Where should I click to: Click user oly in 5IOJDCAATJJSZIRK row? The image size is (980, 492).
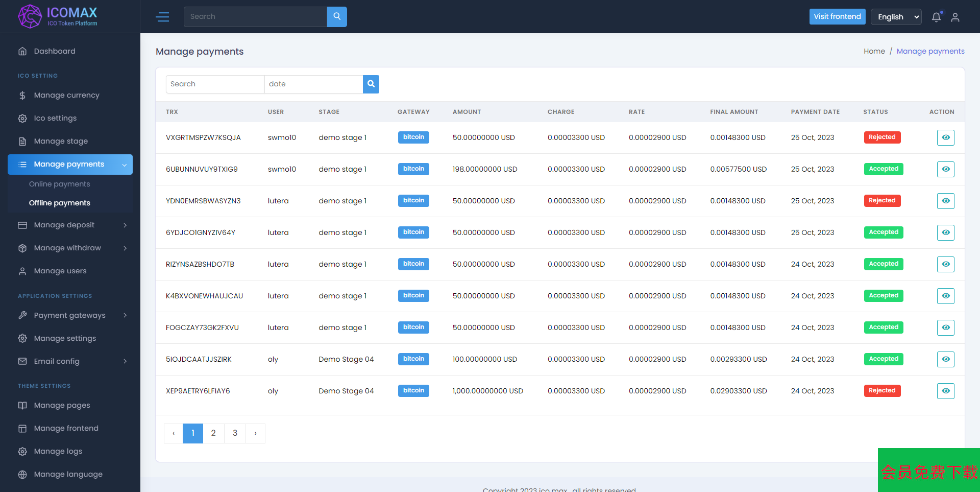pos(273,359)
